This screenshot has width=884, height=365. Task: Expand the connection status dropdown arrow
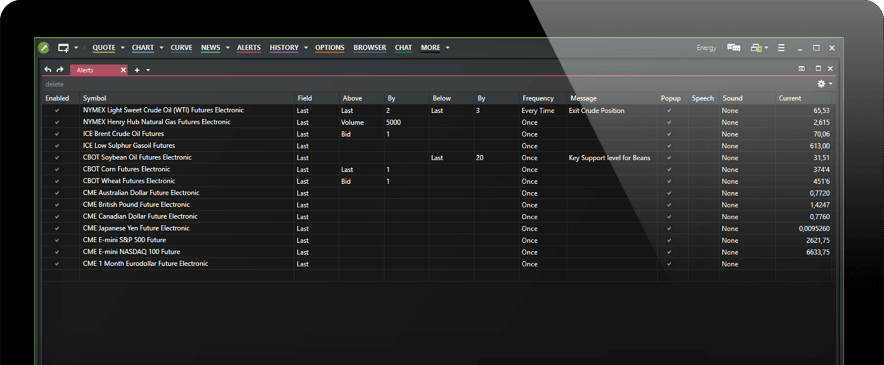point(767,48)
